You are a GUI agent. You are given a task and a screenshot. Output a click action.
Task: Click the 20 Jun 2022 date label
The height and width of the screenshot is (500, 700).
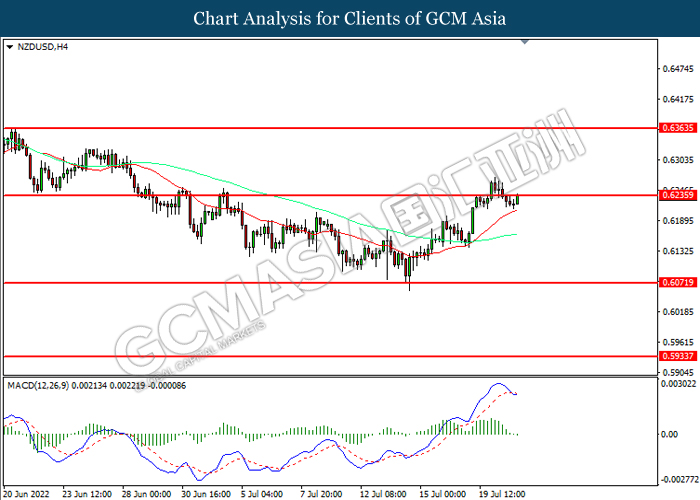(26, 494)
